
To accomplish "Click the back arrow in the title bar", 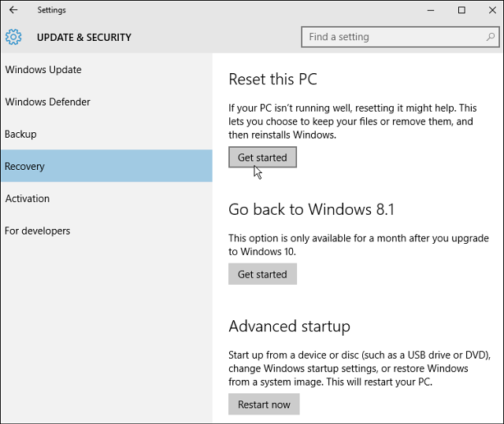I will (x=13, y=10).
